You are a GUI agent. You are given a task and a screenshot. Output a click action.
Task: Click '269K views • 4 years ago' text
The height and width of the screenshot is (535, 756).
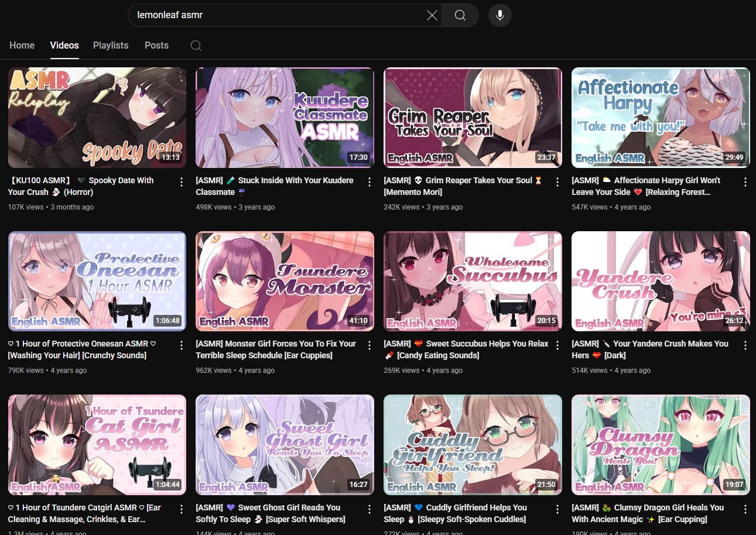423,371
